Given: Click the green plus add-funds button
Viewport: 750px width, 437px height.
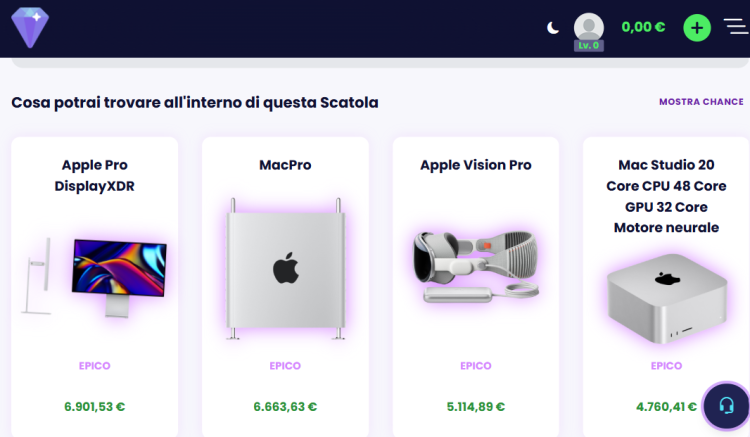Looking at the screenshot, I should (697, 28).
